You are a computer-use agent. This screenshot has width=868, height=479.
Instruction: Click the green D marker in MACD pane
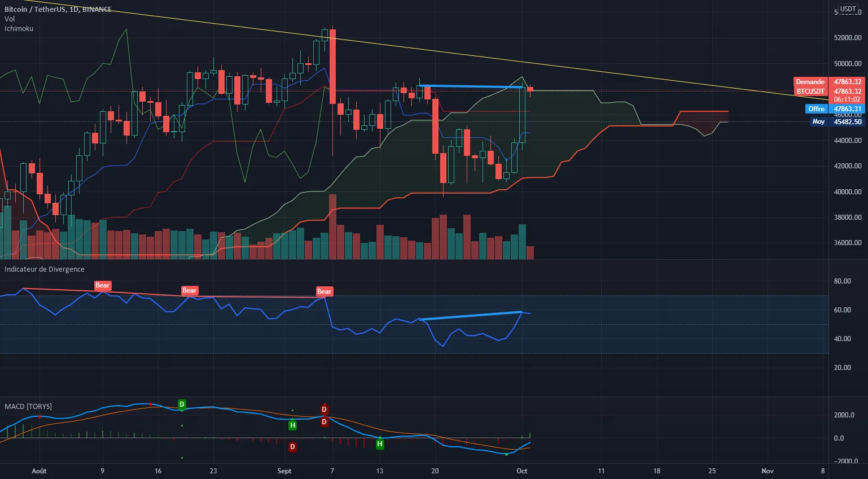182,404
